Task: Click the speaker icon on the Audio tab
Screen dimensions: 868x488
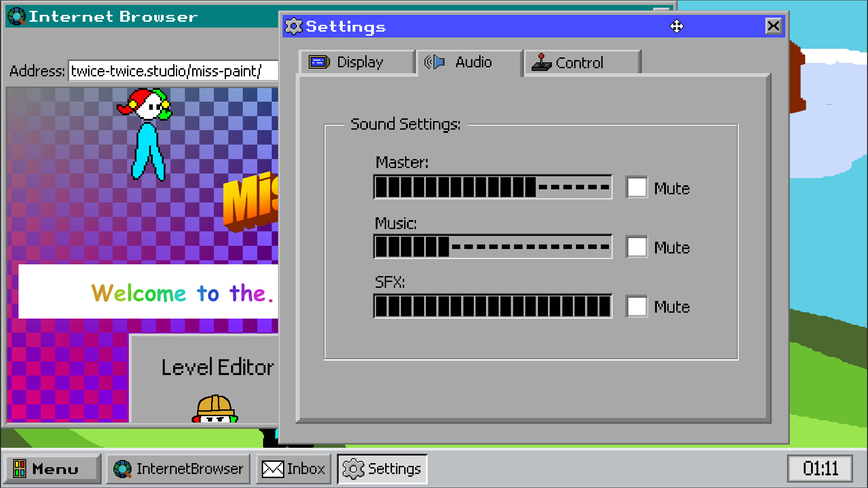Action: pyautogui.click(x=435, y=62)
